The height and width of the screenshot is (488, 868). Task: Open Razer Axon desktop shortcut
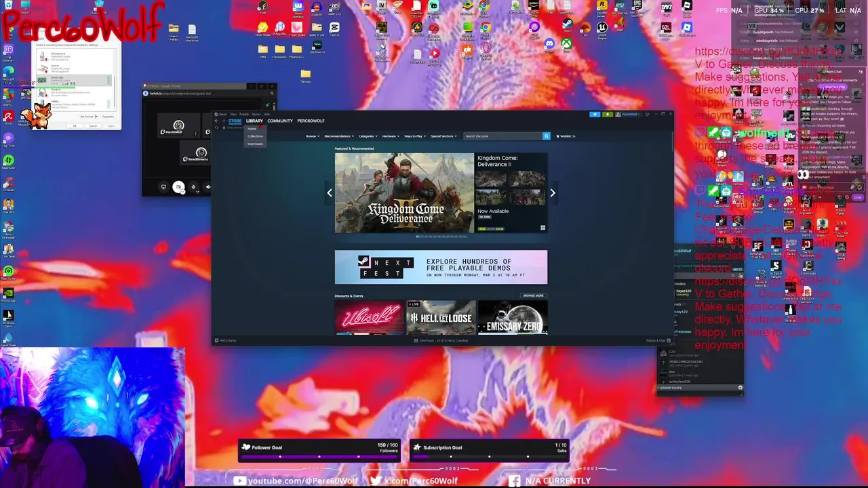pos(8,161)
